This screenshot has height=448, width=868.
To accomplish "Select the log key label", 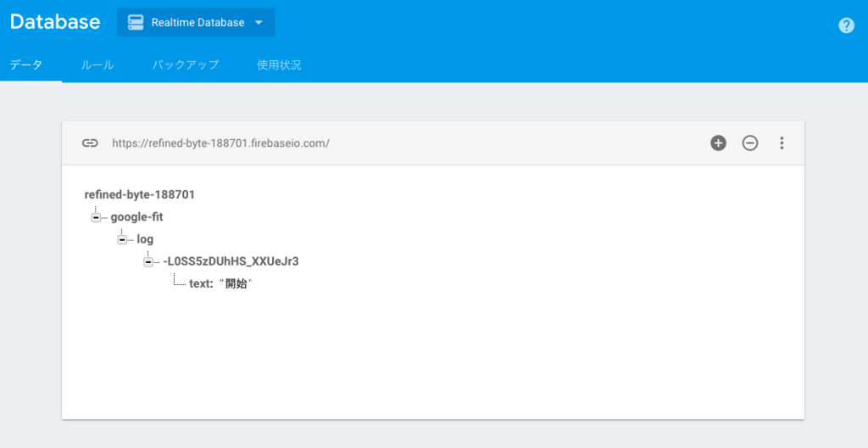I will [145, 239].
